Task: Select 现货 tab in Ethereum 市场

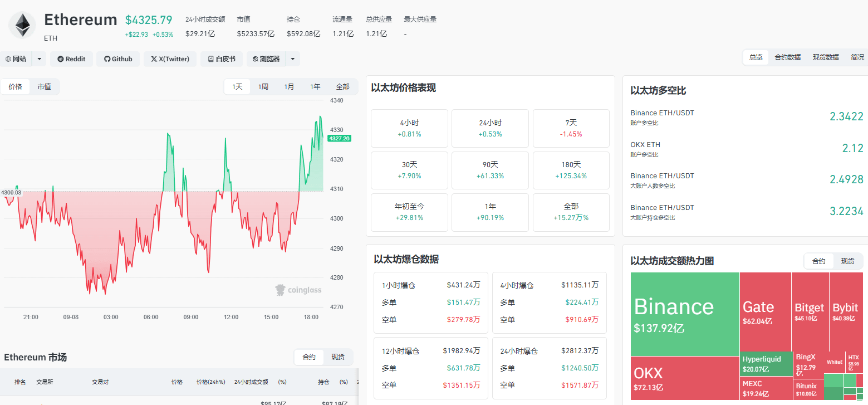Action: tap(338, 357)
